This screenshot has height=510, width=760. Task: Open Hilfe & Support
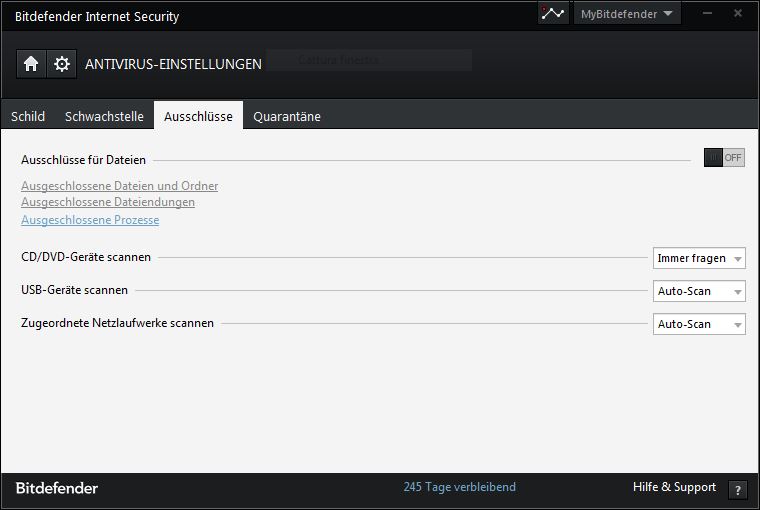click(x=674, y=487)
